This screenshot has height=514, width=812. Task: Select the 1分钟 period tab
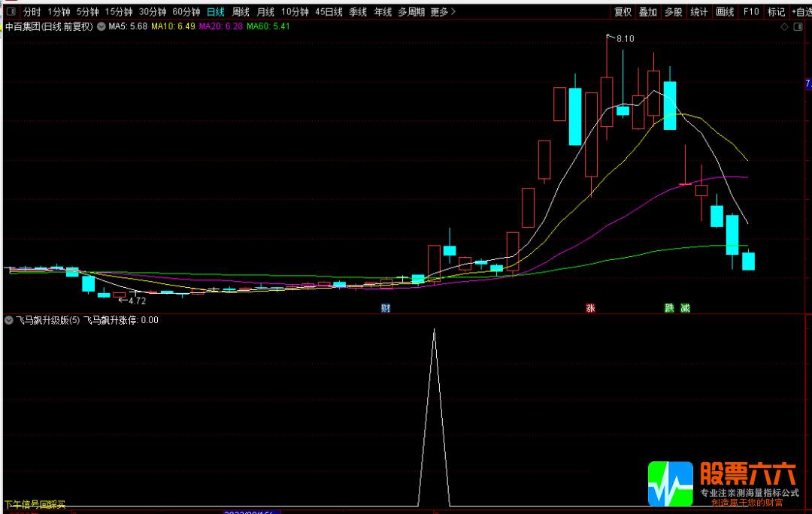(59, 11)
